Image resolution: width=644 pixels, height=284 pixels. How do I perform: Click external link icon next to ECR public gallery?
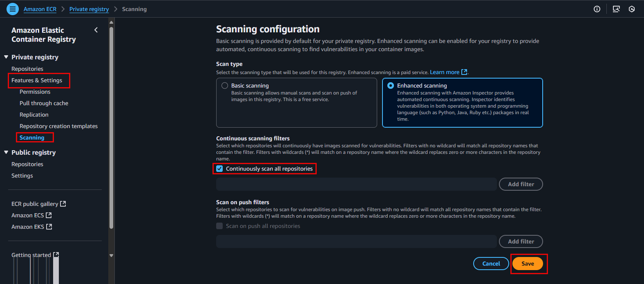[x=63, y=204]
